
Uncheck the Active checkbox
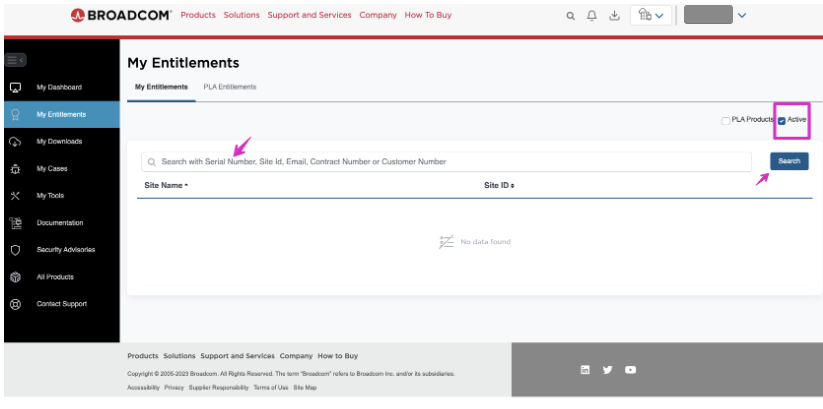click(782, 121)
